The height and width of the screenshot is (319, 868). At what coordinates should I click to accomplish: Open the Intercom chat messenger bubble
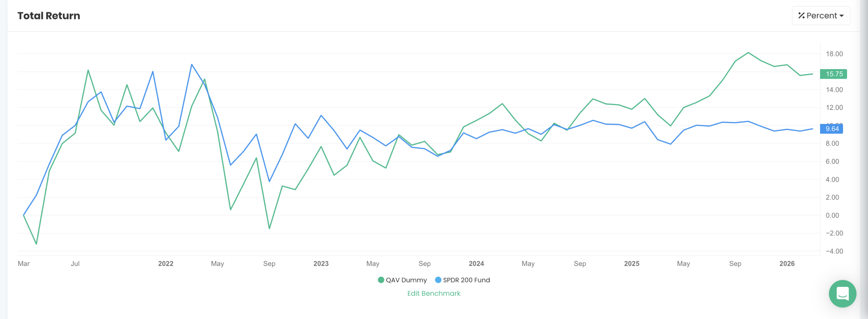843,294
